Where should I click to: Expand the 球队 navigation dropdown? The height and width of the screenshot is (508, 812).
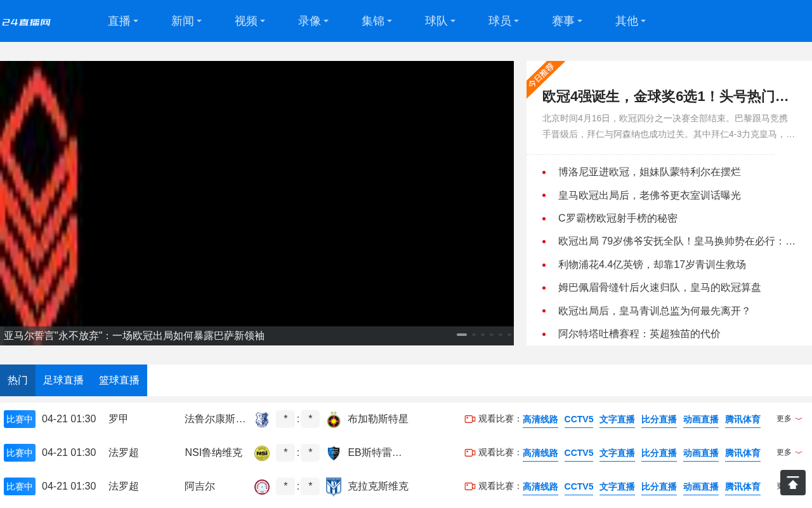coord(440,21)
